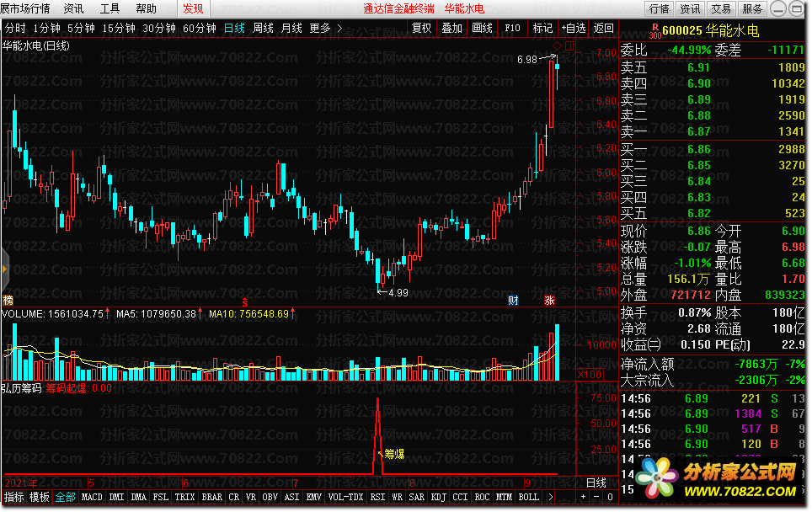Open the 更多 periods menu
The image size is (812, 512).
coord(319,29)
